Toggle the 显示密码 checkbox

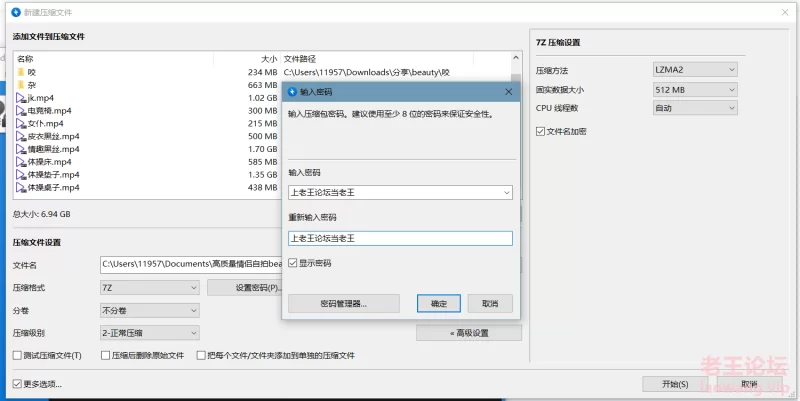pyautogui.click(x=293, y=263)
